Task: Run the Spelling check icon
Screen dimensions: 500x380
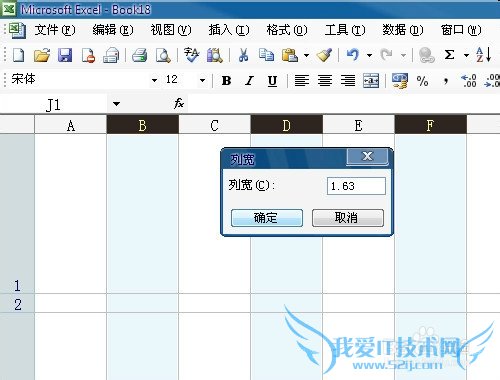Action: point(191,55)
